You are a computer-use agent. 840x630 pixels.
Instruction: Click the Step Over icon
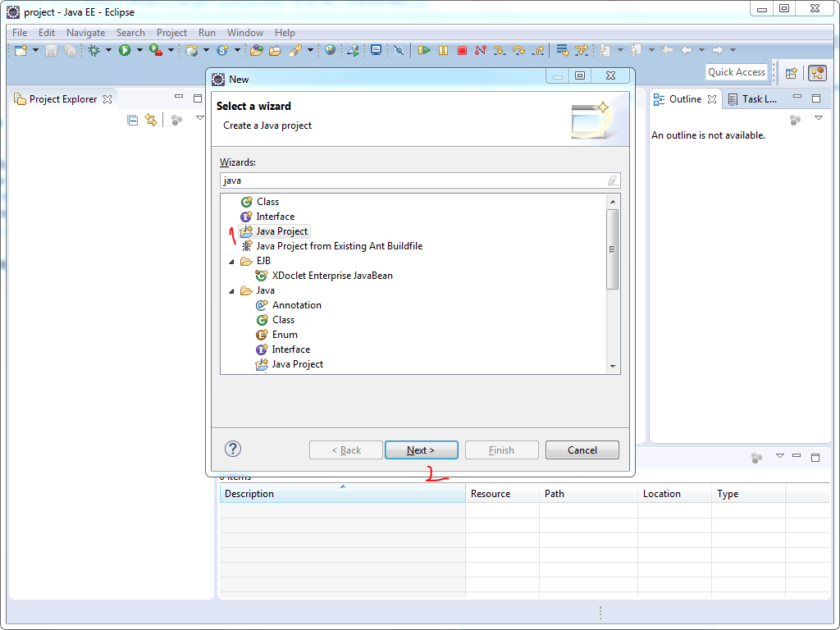click(518, 50)
